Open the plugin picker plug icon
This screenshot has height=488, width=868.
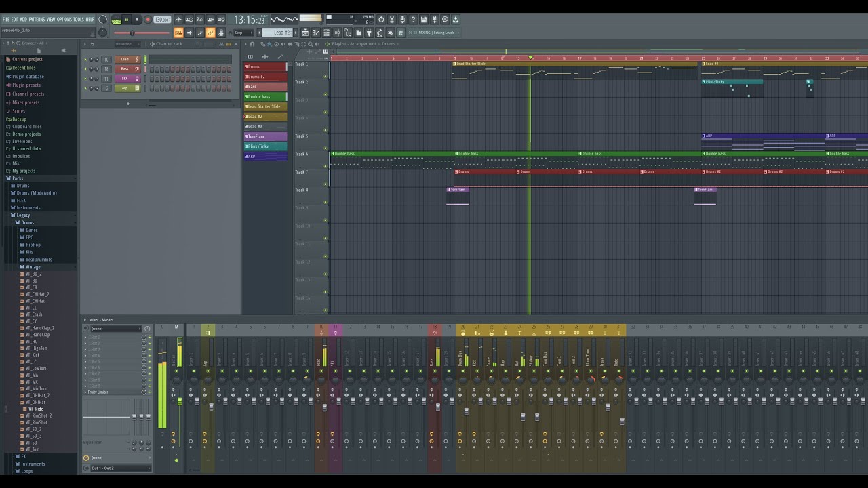(x=369, y=33)
